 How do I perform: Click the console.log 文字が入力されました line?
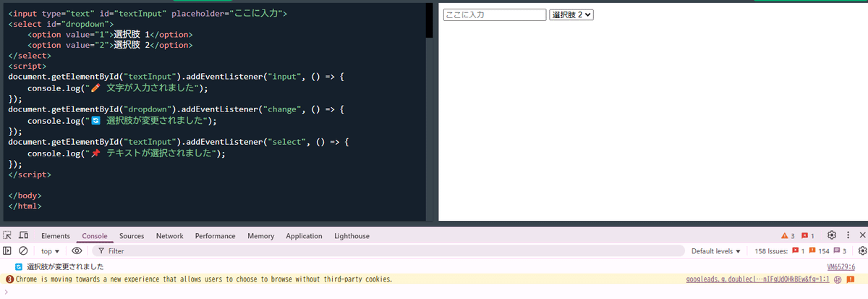pyautogui.click(x=117, y=88)
